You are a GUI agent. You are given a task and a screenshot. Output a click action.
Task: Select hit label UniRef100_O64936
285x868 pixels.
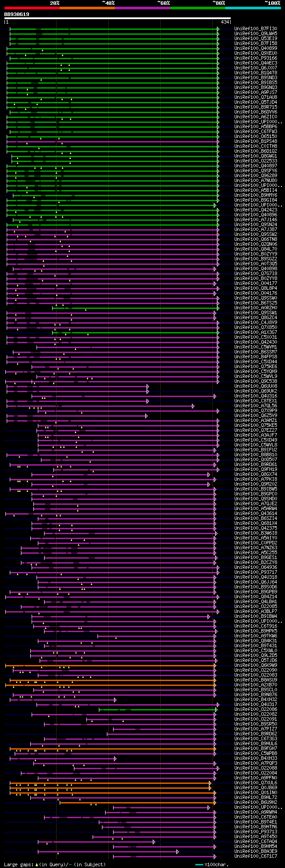[x=256, y=567]
